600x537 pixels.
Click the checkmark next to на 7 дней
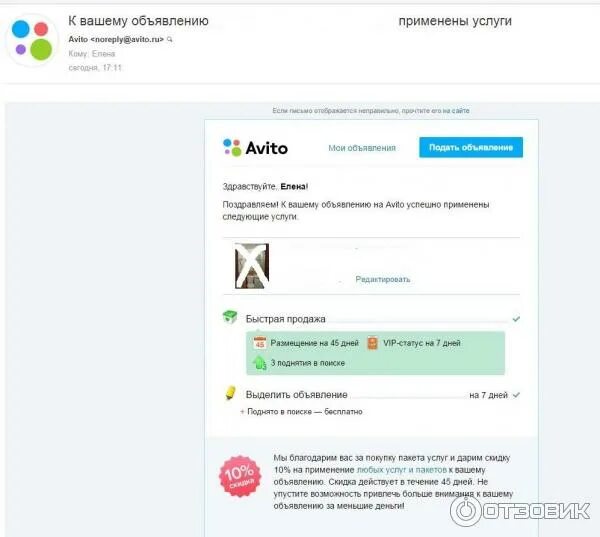click(516, 395)
